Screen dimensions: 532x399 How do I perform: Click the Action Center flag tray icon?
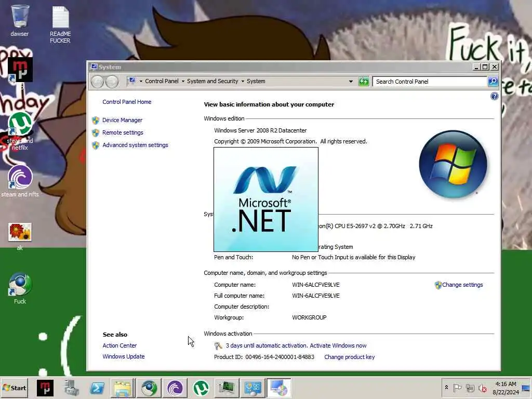[457, 388]
